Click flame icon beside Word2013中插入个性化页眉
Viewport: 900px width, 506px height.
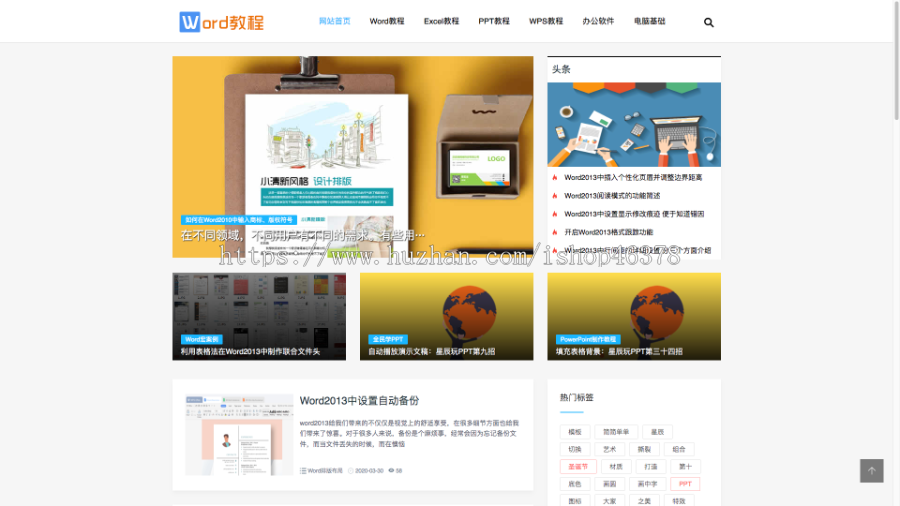coord(555,177)
